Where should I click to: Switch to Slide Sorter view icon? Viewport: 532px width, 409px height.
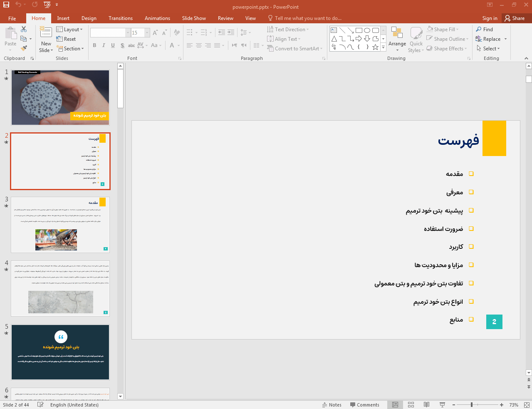[411, 405]
